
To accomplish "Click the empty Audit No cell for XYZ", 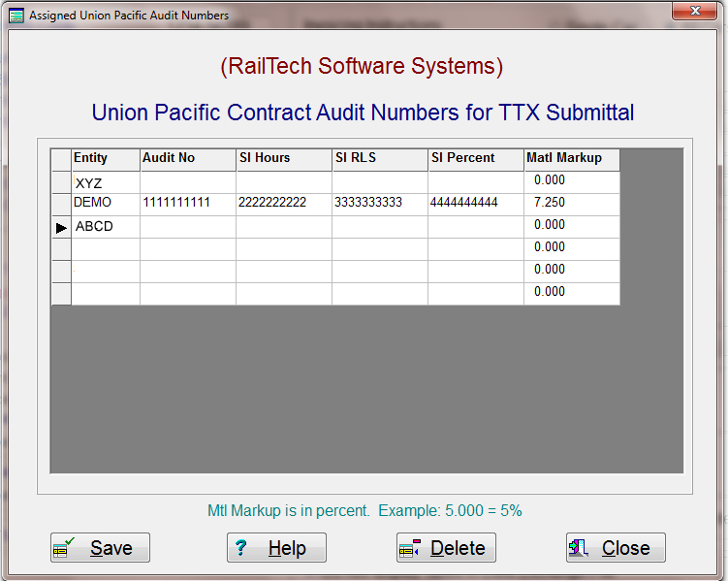I will pos(188,182).
